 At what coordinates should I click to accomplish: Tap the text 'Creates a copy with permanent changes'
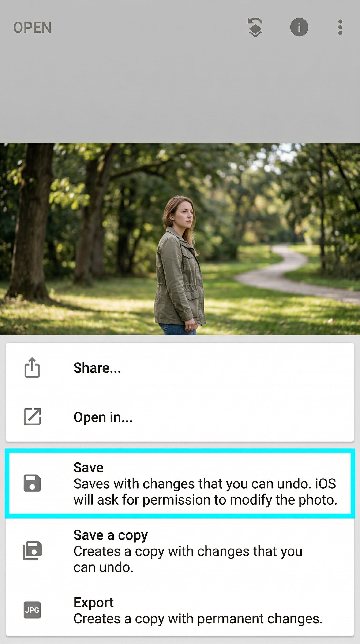point(198,619)
